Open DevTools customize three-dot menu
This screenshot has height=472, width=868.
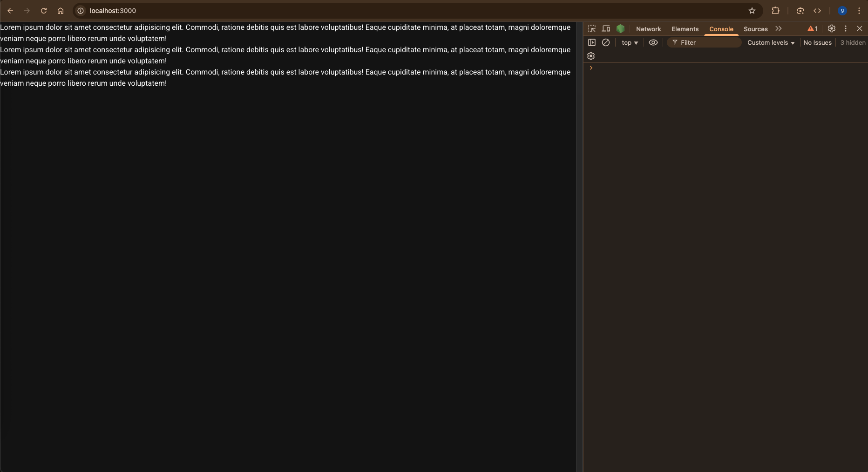pos(846,28)
